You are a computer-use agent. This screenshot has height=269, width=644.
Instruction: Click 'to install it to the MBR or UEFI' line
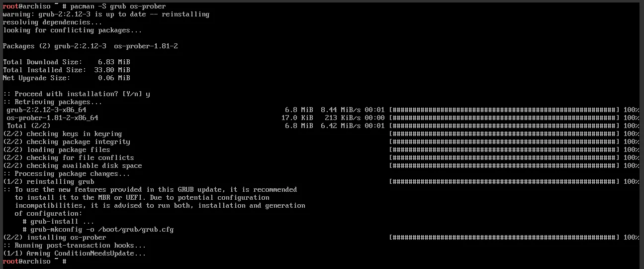[142, 198]
